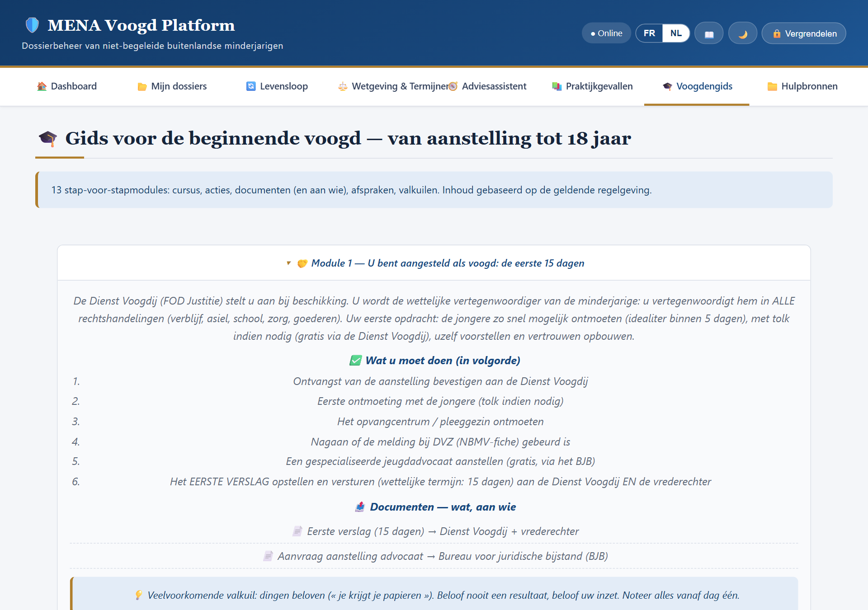Select the Voogdengids tab
This screenshot has width=868, height=610.
click(x=697, y=86)
